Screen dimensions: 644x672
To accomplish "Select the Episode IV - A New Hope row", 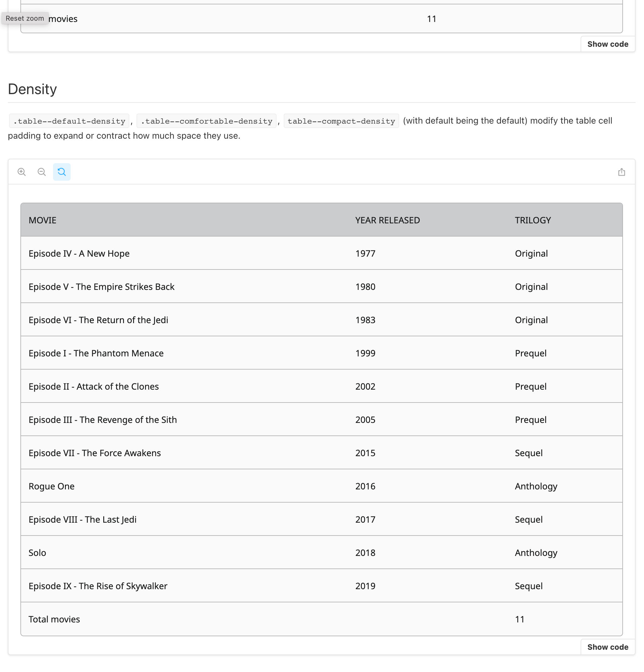I will click(x=79, y=253).
